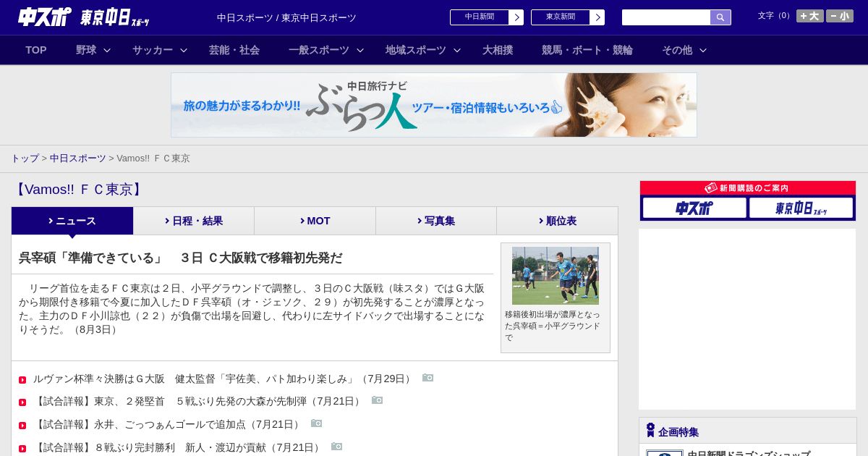868x456 pixels.
Task: Open 永井、ごっつぁんゴール article link
Action: tap(168, 424)
